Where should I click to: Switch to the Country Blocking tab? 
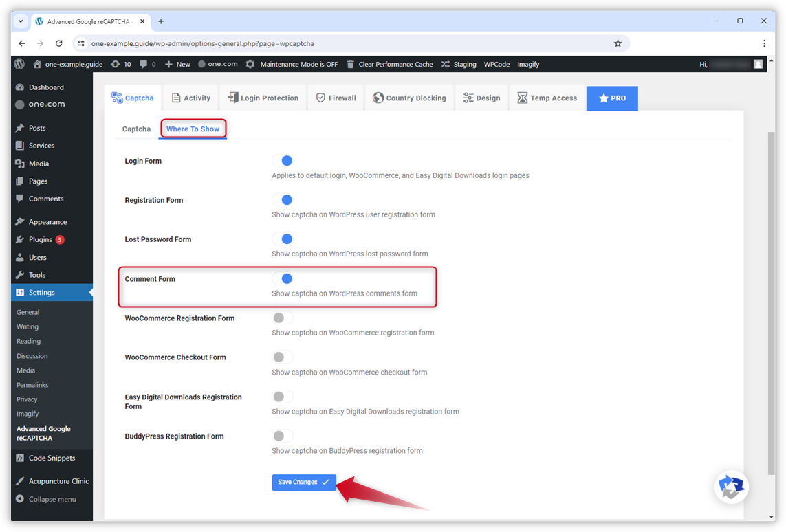(409, 98)
